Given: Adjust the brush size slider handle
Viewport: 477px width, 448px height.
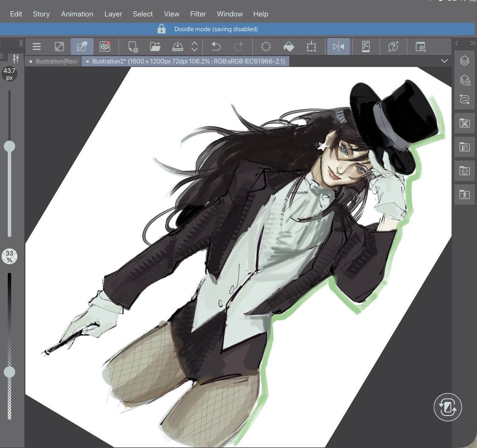Looking at the screenshot, I should (x=9, y=146).
